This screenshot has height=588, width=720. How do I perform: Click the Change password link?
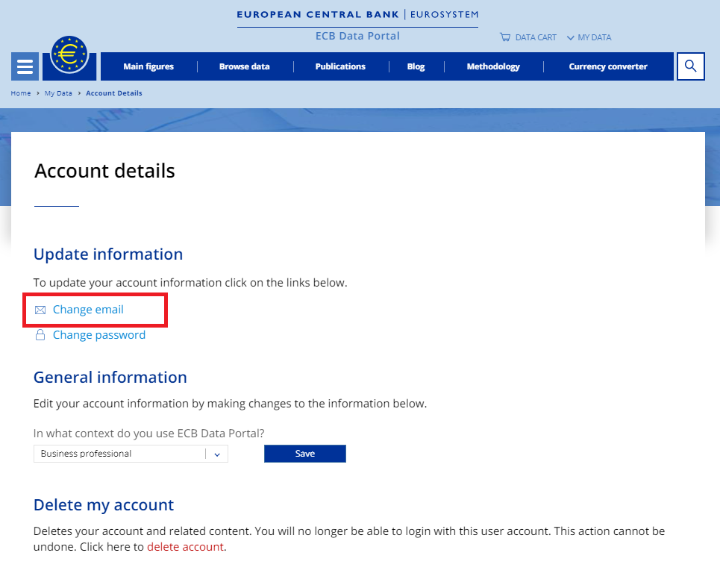[x=98, y=334]
